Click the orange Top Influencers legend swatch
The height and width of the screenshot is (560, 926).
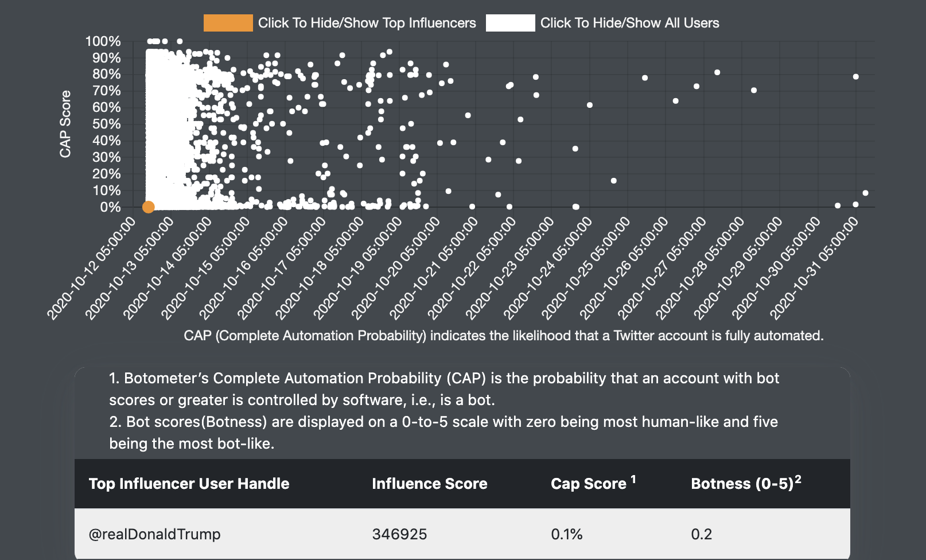(x=228, y=23)
